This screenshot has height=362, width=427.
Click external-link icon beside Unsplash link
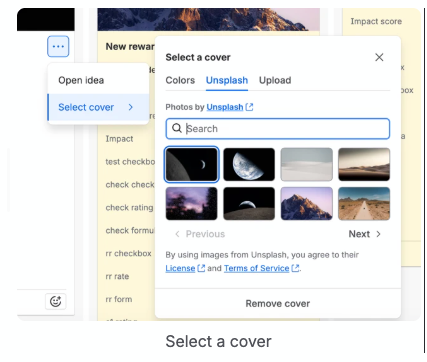click(x=249, y=107)
